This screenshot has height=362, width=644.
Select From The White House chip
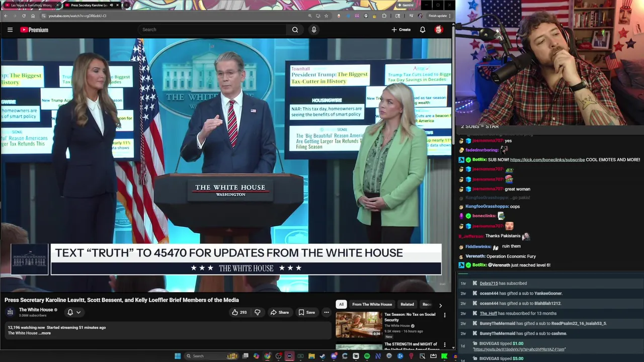click(372, 304)
